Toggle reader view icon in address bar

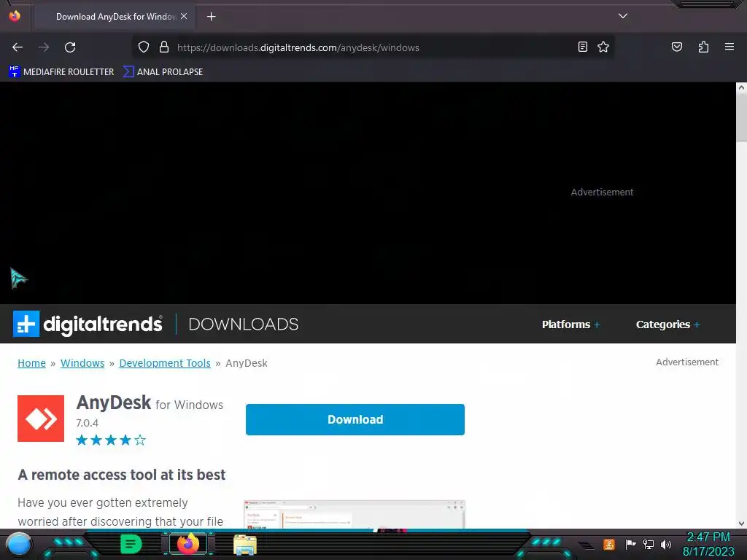[582, 47]
